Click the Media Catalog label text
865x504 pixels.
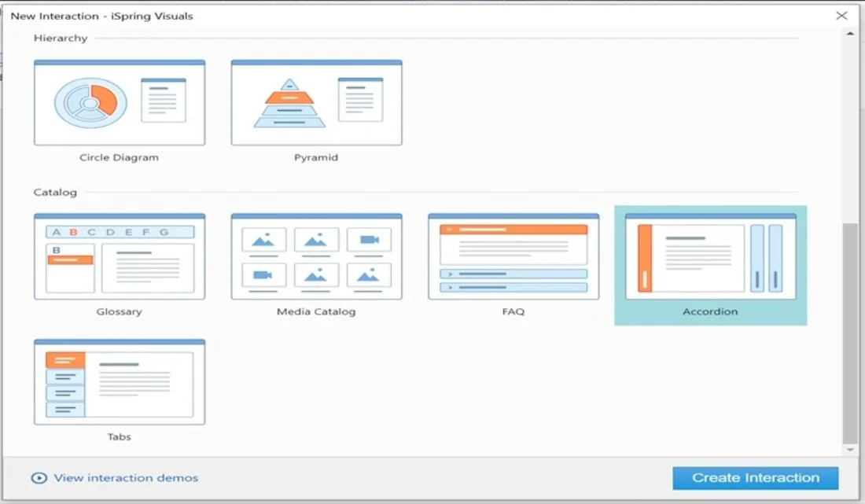pyautogui.click(x=316, y=311)
